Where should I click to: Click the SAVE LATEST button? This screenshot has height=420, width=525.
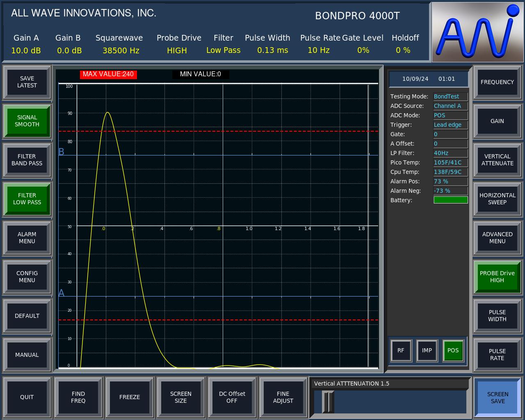(27, 82)
